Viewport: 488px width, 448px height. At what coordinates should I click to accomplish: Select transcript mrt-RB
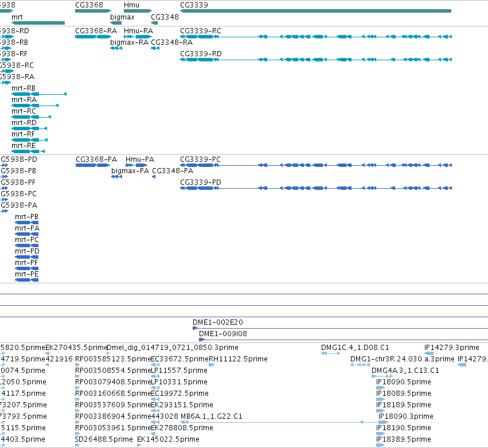click(x=39, y=94)
